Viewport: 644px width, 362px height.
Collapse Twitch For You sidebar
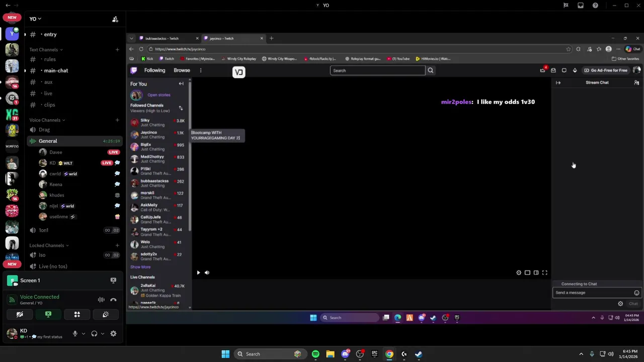pyautogui.click(x=181, y=84)
